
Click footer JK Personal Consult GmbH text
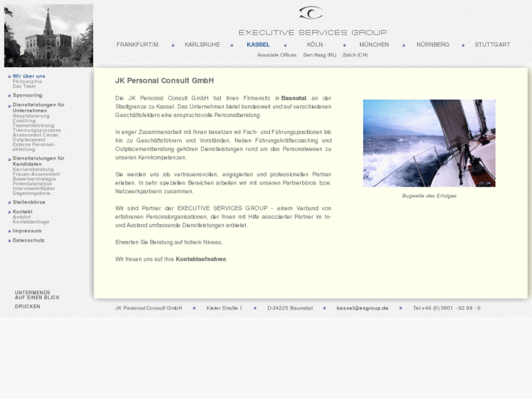(x=149, y=308)
